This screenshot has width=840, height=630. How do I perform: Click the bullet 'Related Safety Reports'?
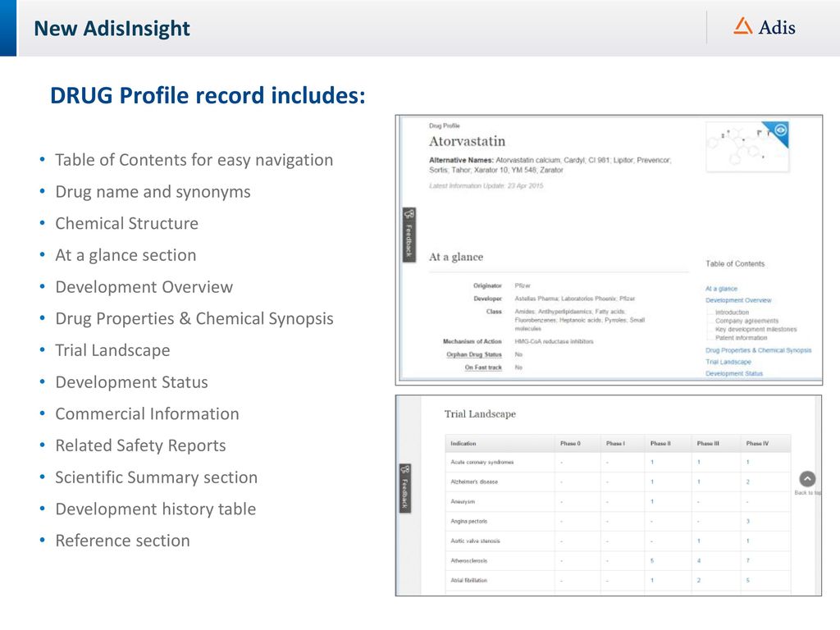click(x=140, y=445)
